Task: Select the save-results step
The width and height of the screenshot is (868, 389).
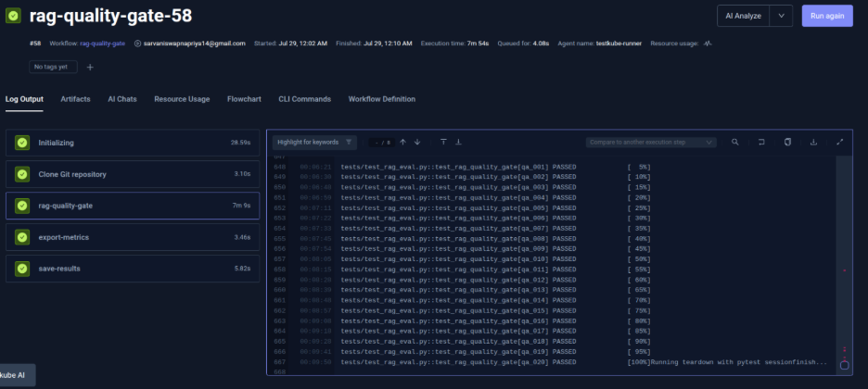Action: pos(133,269)
